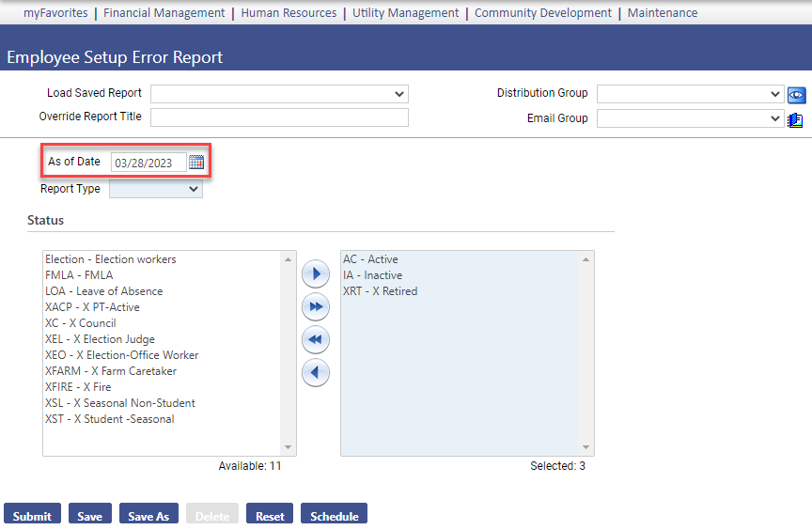Image resolution: width=812 pixels, height=530 pixels.
Task: Open the As of Date calendar picker
Action: tap(196, 162)
